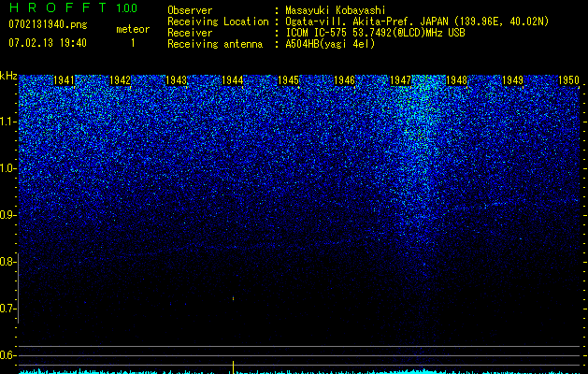Click the 'Receiving antenna' field label
The width and height of the screenshot is (588, 374).
[x=215, y=44]
